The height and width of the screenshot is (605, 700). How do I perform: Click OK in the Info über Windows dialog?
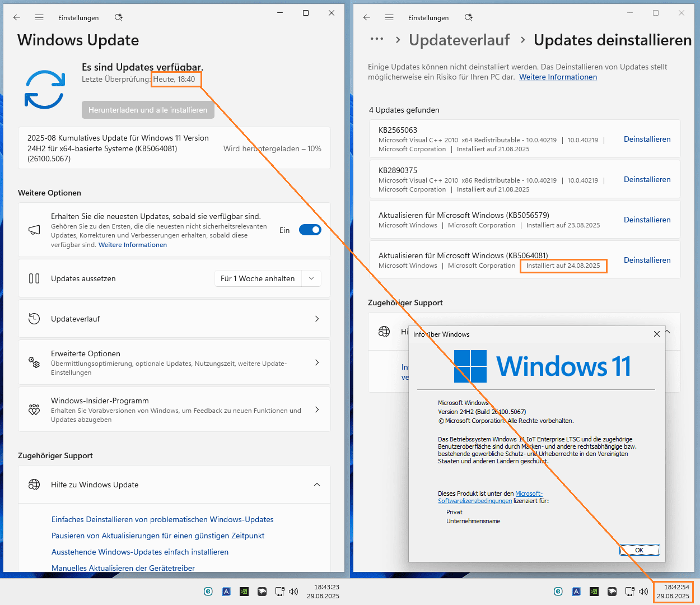point(640,550)
